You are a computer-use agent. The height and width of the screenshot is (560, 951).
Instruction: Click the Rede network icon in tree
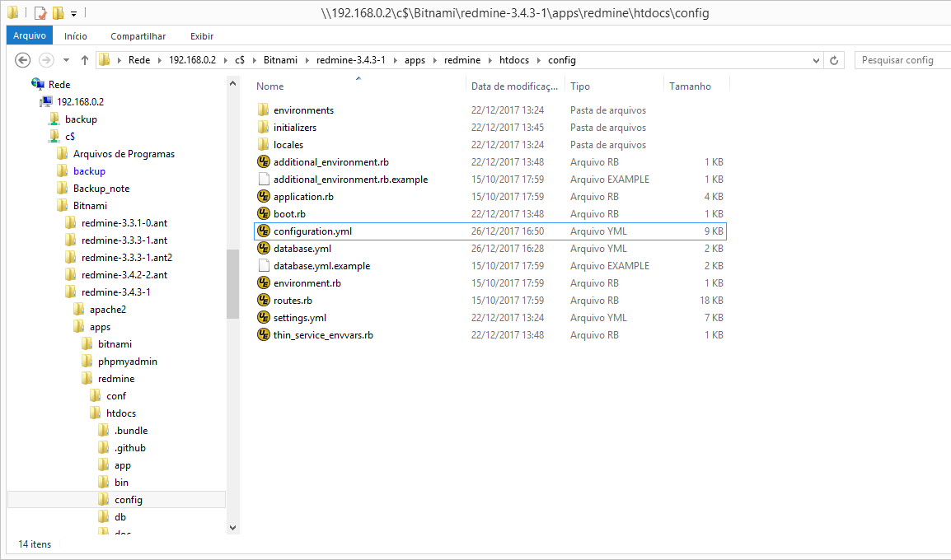[38, 84]
